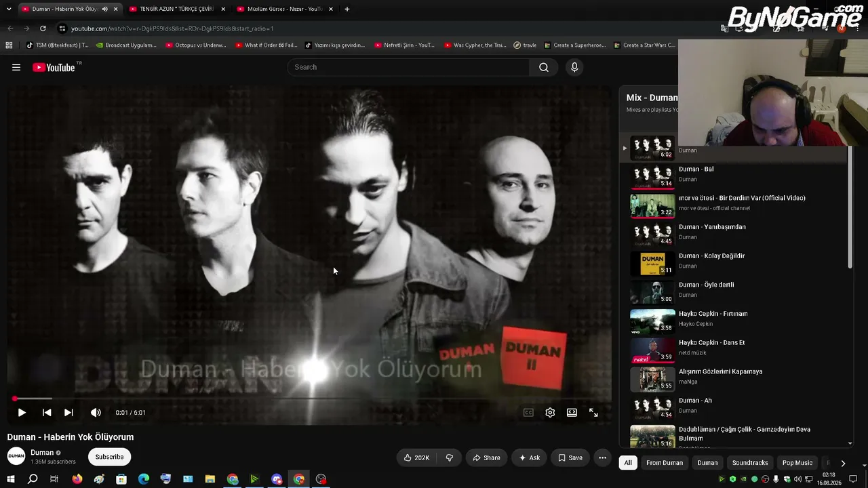Like the video with 202K likes

tap(416, 457)
